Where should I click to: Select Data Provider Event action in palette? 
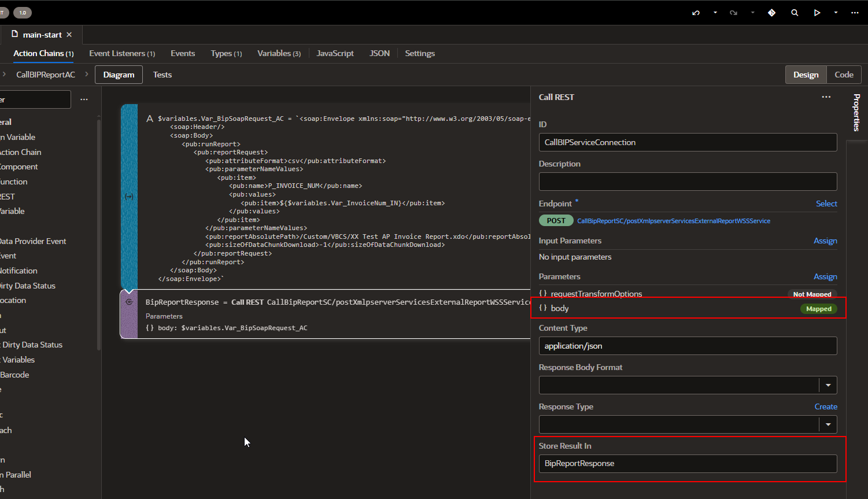coord(33,241)
